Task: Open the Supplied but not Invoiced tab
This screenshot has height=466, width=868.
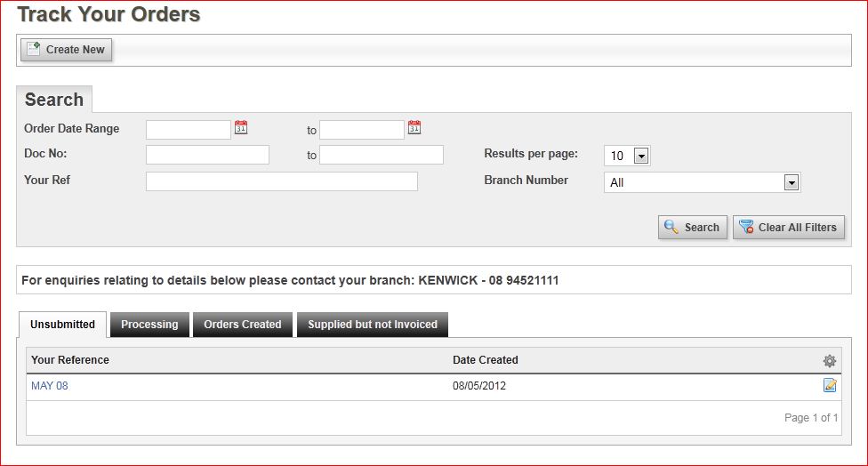Action: coord(373,325)
